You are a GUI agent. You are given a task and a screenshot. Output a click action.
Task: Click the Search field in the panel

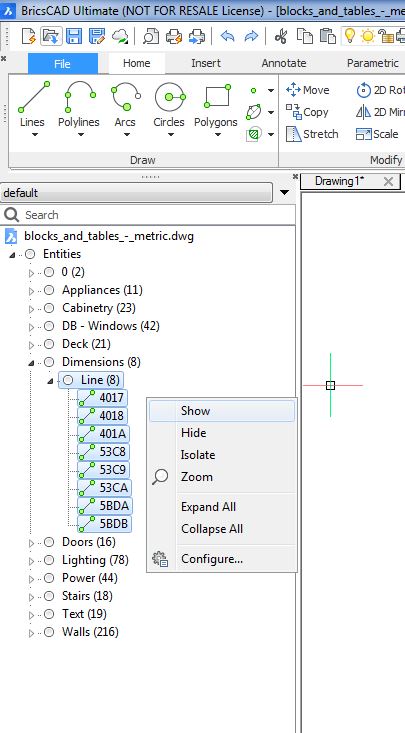148,215
